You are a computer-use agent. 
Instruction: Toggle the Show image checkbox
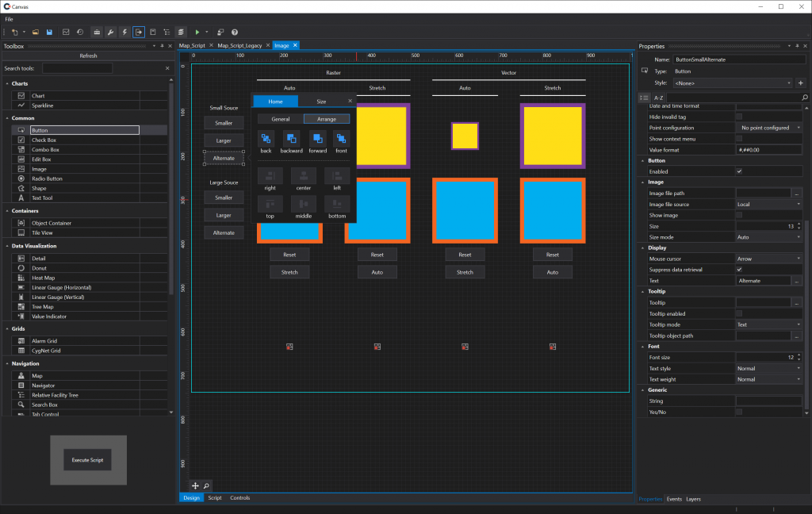point(739,215)
